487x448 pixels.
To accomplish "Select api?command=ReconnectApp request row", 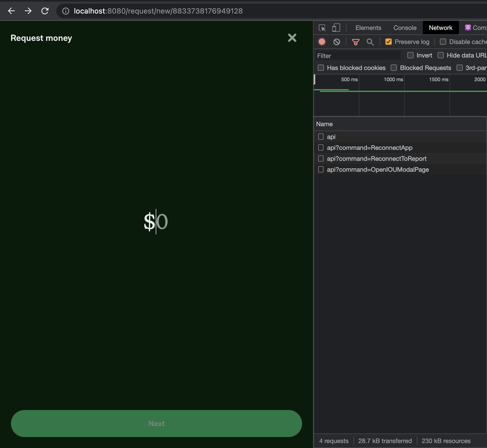I will pyautogui.click(x=400, y=148).
